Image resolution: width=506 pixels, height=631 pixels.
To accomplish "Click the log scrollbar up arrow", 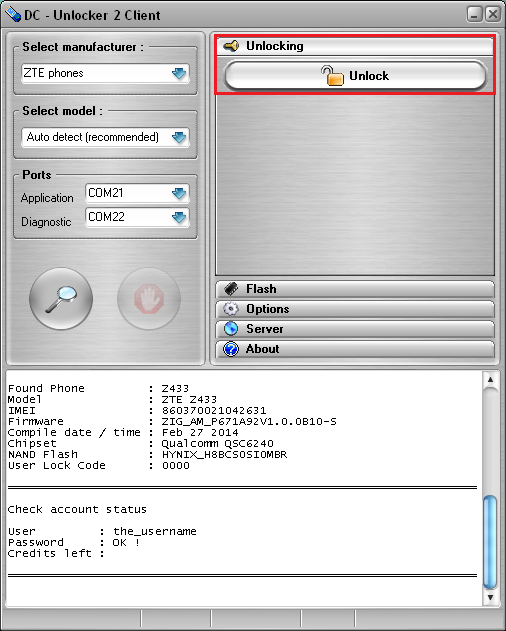I will [490, 379].
